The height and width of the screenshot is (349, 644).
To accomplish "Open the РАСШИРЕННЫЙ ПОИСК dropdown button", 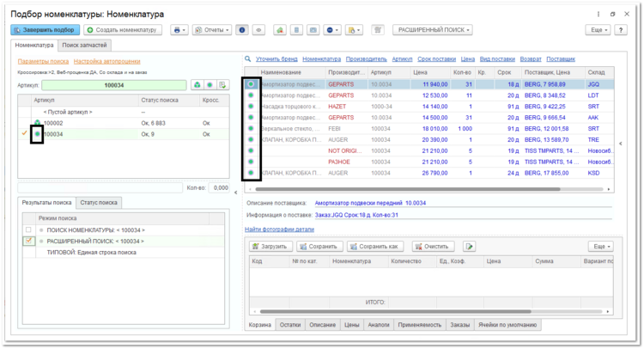I will pos(433,30).
